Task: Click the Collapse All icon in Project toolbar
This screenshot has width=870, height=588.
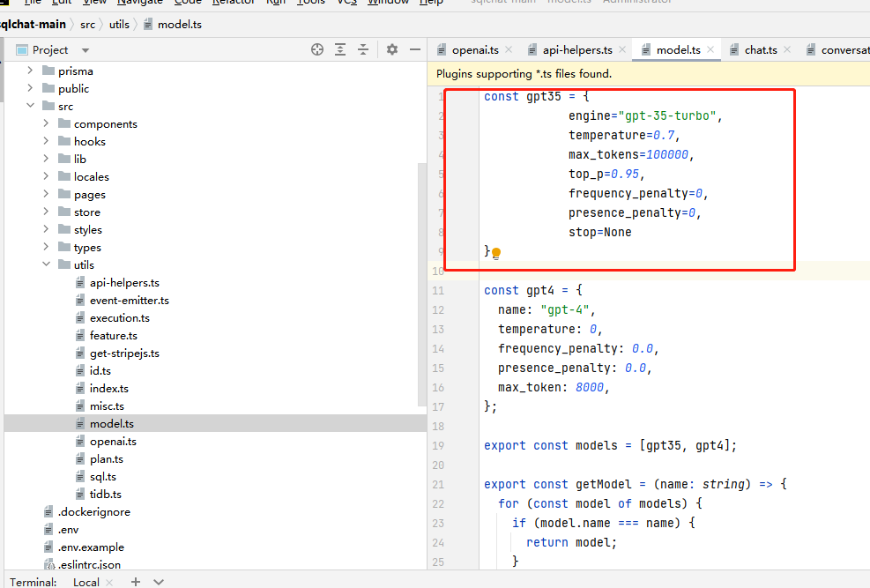Action: (x=363, y=50)
